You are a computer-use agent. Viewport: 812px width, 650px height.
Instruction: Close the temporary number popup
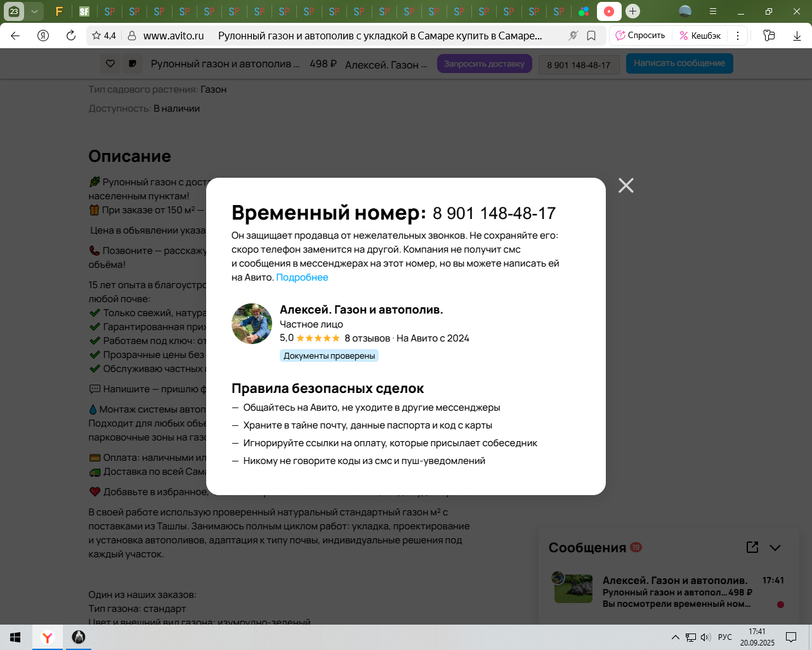(x=626, y=185)
